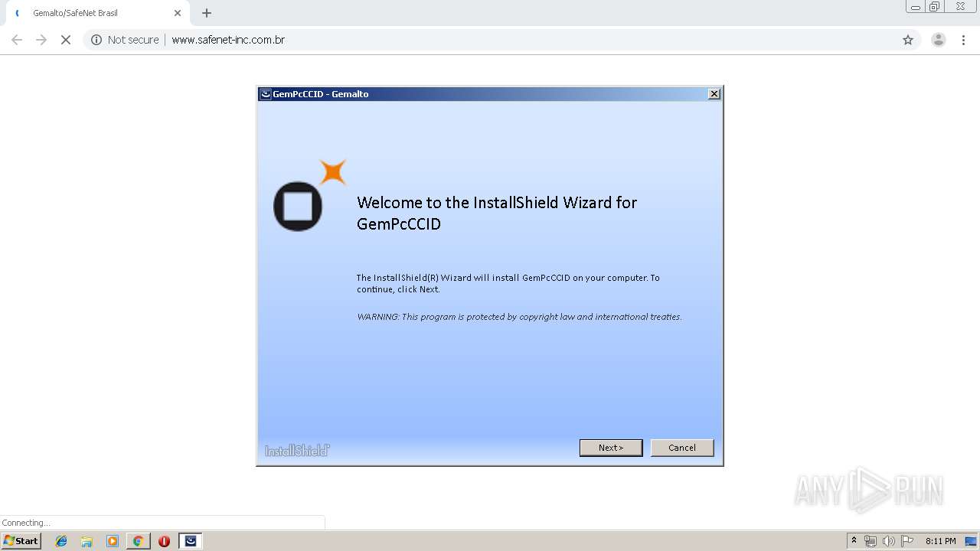Click the Gemalto logo in wizard
Viewport: 980px width, 551px height.
[x=309, y=196]
